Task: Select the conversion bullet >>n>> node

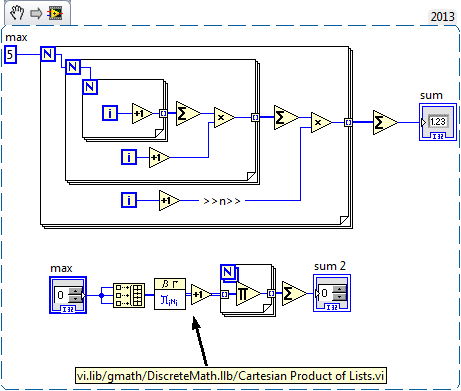Action: [222, 201]
